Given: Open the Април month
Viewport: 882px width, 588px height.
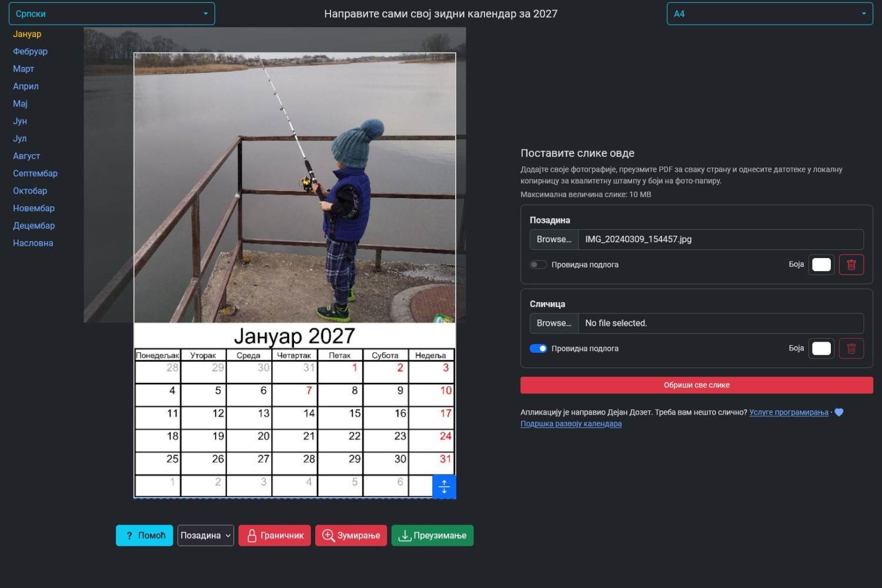Looking at the screenshot, I should point(26,86).
